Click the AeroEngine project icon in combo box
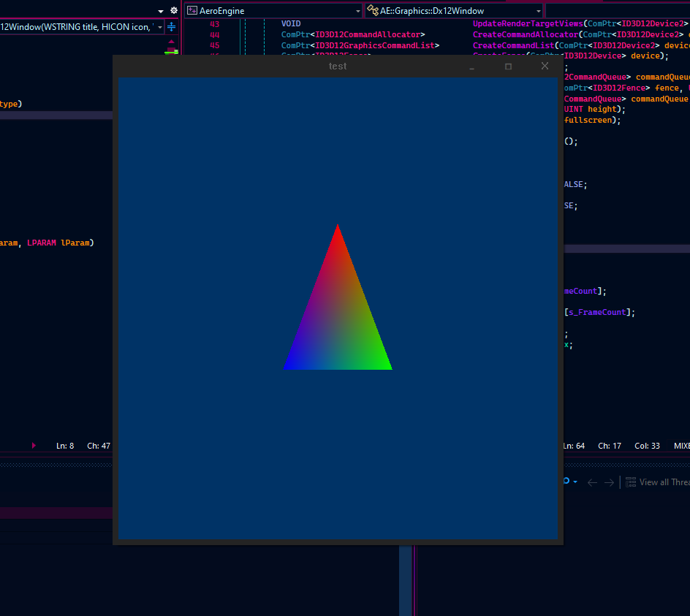 point(192,11)
